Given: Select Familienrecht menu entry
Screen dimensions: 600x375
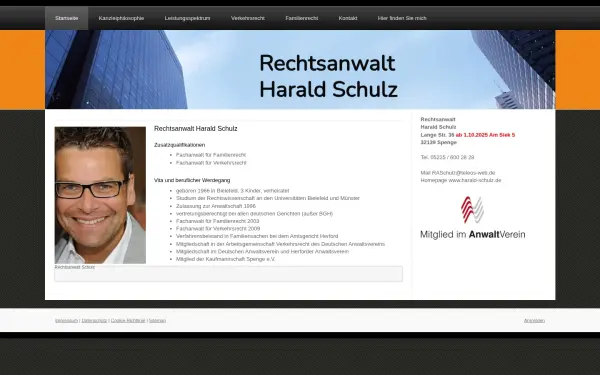Looking at the screenshot, I should click(x=302, y=18).
